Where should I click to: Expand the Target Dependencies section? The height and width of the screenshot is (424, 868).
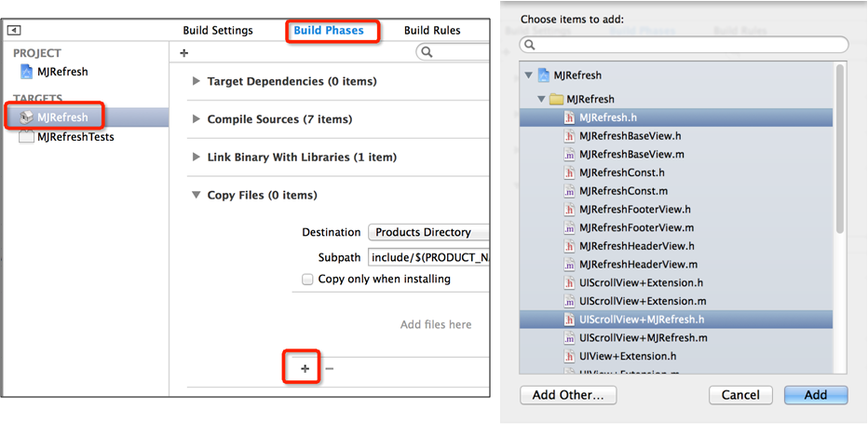click(x=196, y=81)
